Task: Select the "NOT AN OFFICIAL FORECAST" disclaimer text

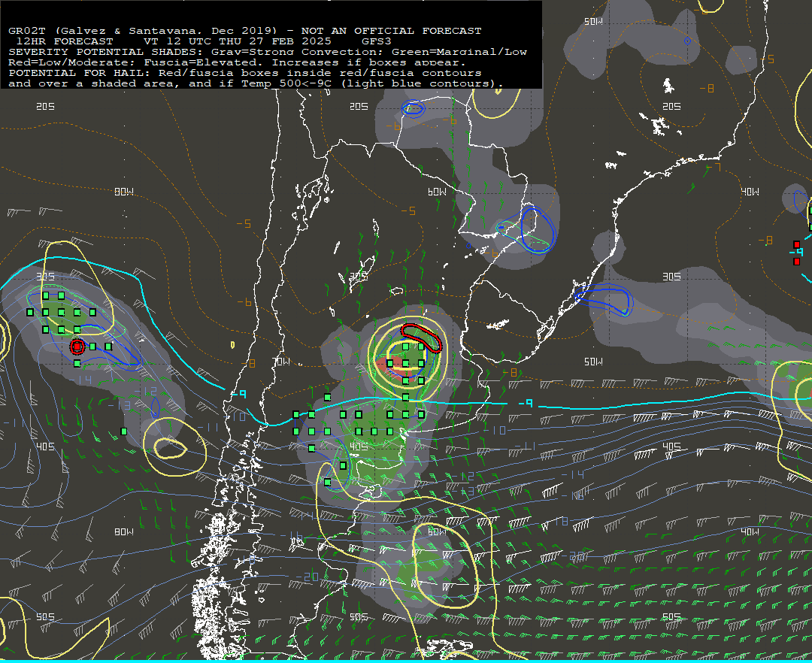Action: (392, 31)
